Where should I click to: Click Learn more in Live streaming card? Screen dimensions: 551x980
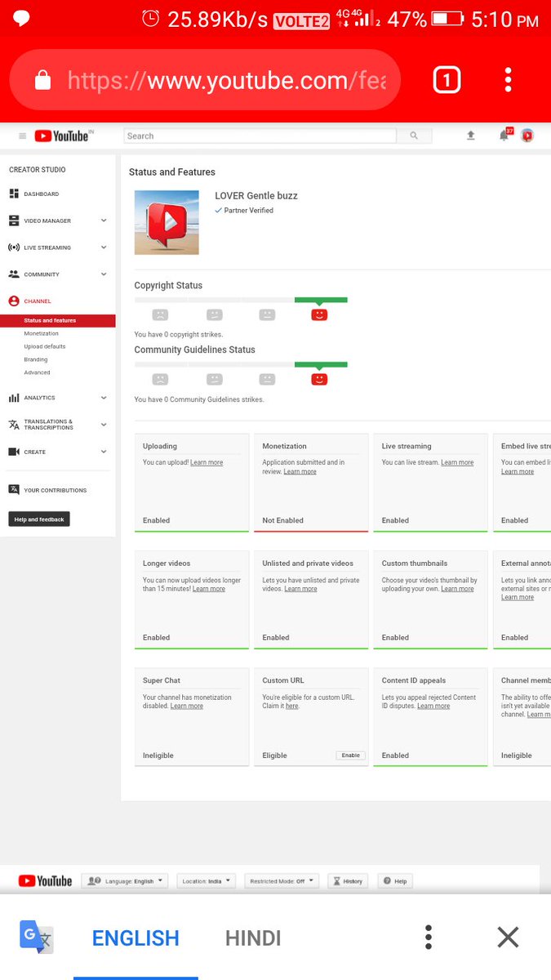tap(457, 462)
